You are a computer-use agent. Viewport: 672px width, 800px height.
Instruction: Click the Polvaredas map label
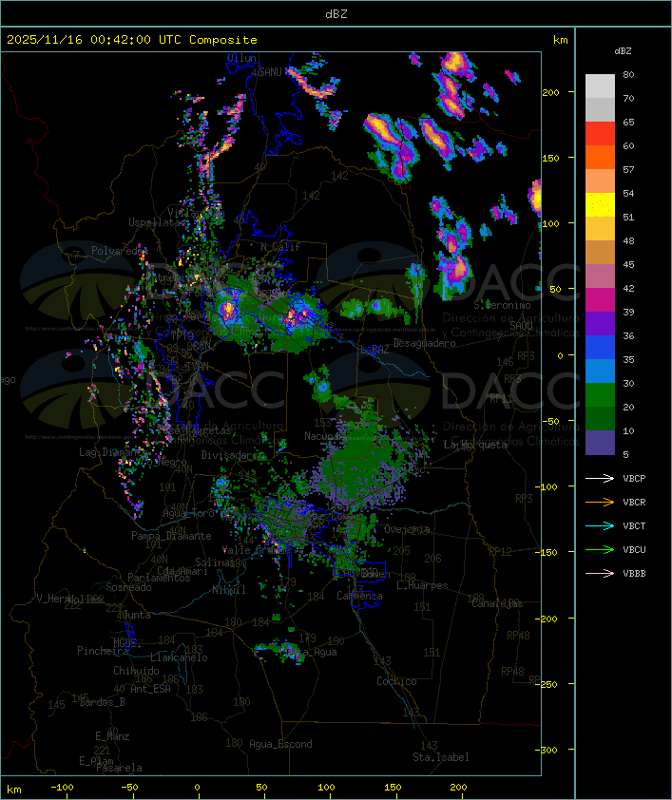pos(118,251)
